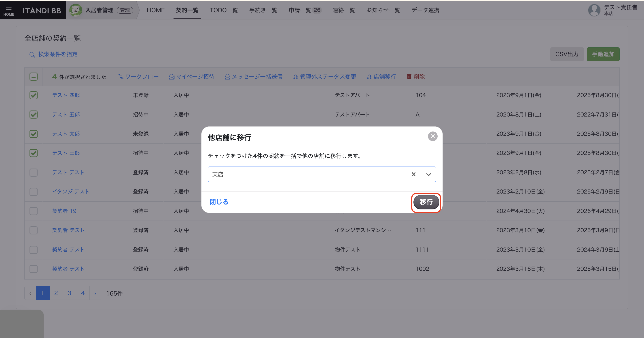Clear the selected 支店 value
The height and width of the screenshot is (338, 644).
click(x=413, y=174)
